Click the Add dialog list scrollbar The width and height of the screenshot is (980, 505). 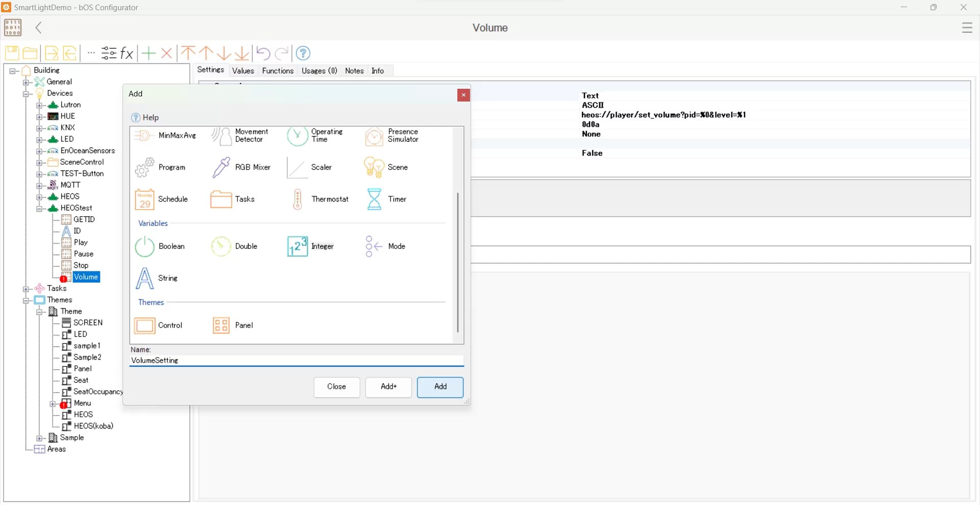coord(458,262)
